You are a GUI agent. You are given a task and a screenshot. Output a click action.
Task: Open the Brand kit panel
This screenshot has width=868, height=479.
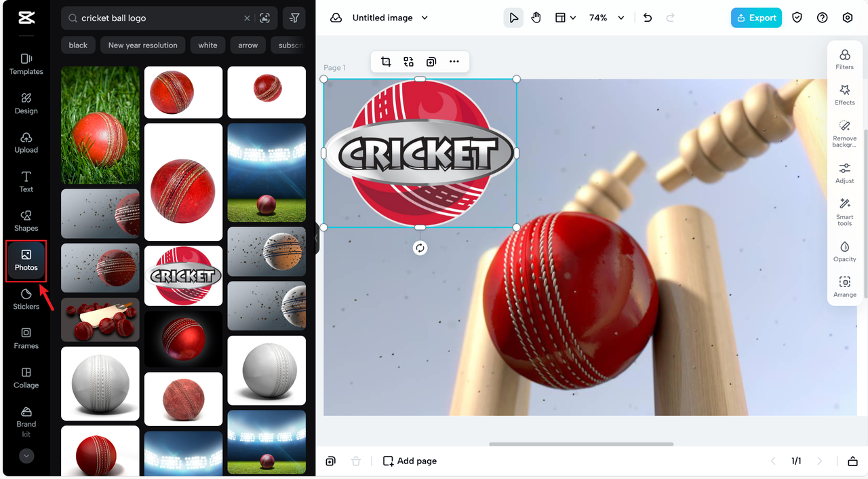(x=26, y=422)
